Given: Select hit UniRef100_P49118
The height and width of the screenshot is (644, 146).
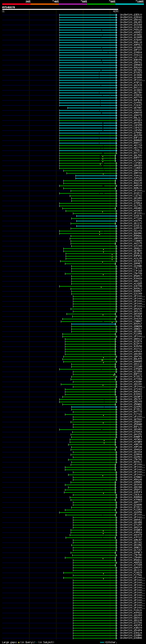Looking at the screenshot, I should pyautogui.click(x=131, y=30).
